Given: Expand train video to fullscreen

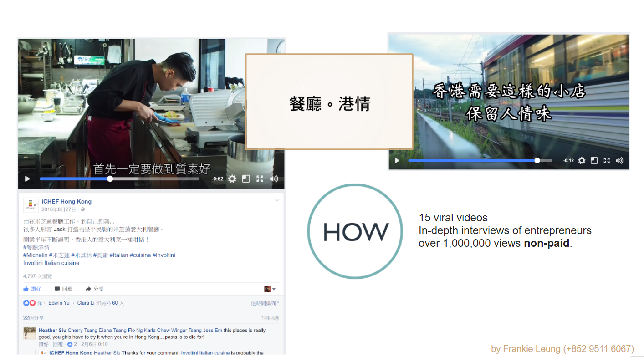Looking at the screenshot, I should 607,161.
